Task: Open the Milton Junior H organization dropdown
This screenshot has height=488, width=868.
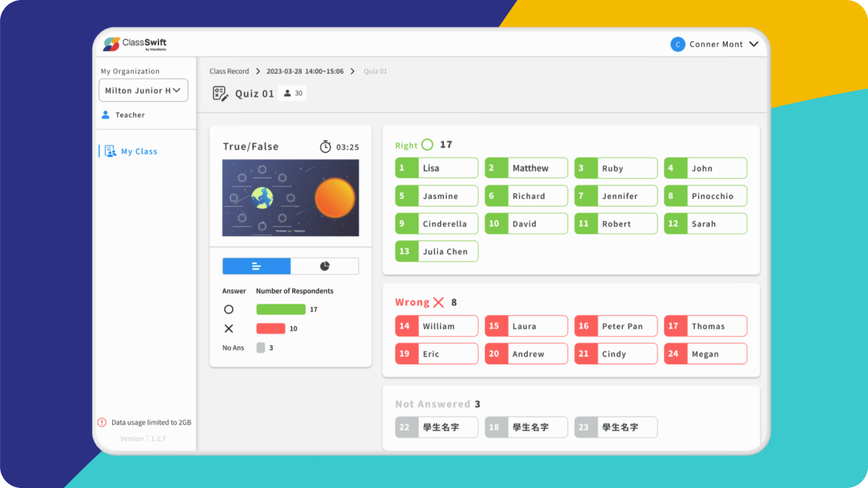Action: (143, 90)
